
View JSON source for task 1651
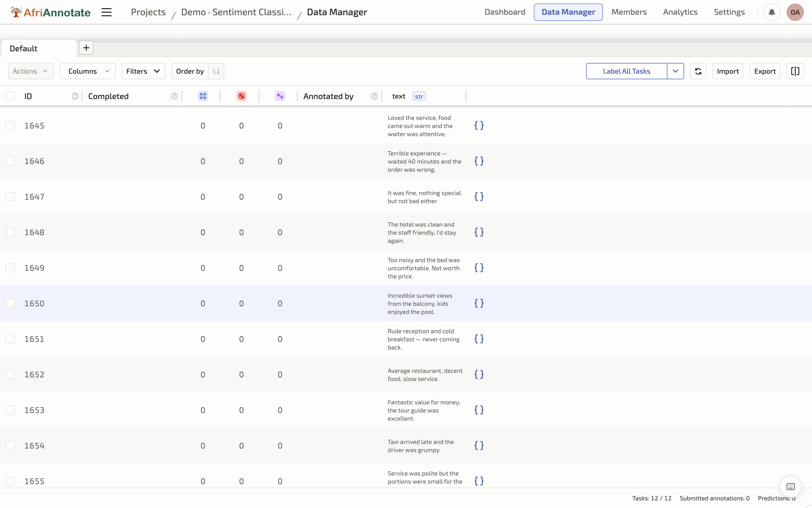pyautogui.click(x=479, y=339)
